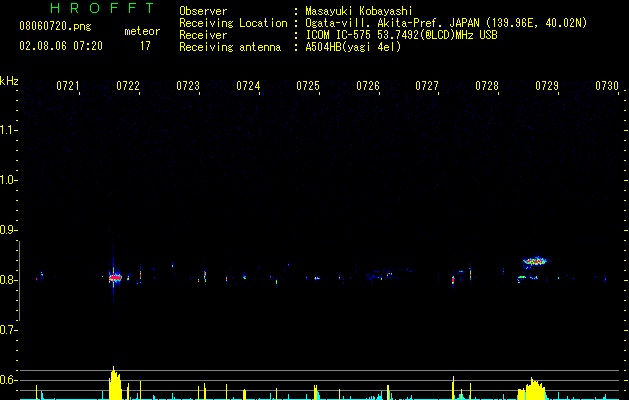Image resolution: width=629 pixels, height=400 pixels.
Task: Click the 0.7 kHz frequency label
Action: coord(8,330)
